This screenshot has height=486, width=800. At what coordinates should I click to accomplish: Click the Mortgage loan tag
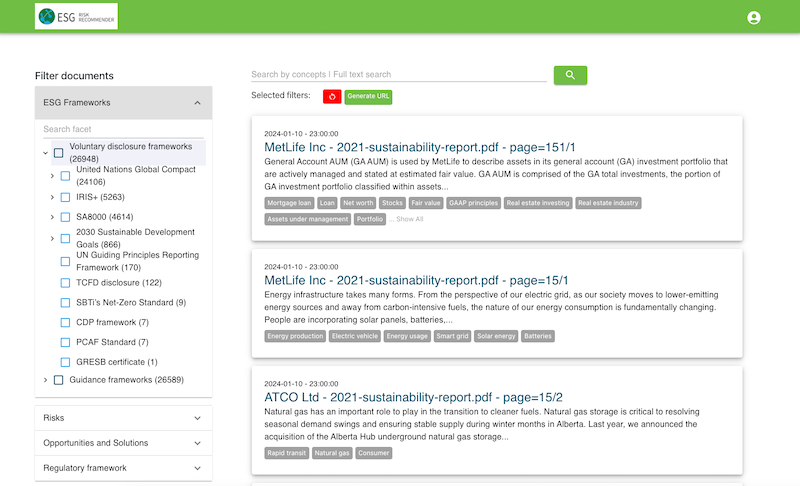(289, 203)
